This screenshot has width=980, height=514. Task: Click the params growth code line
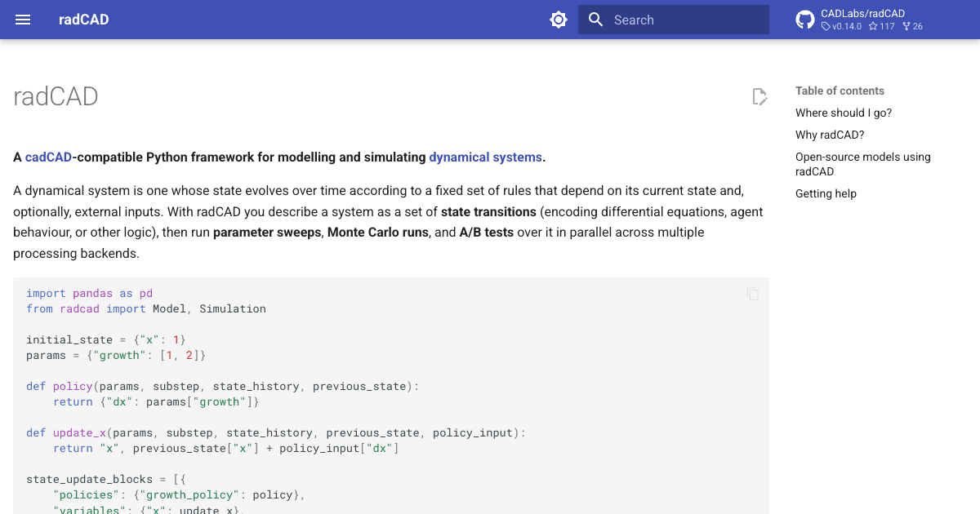coord(116,355)
